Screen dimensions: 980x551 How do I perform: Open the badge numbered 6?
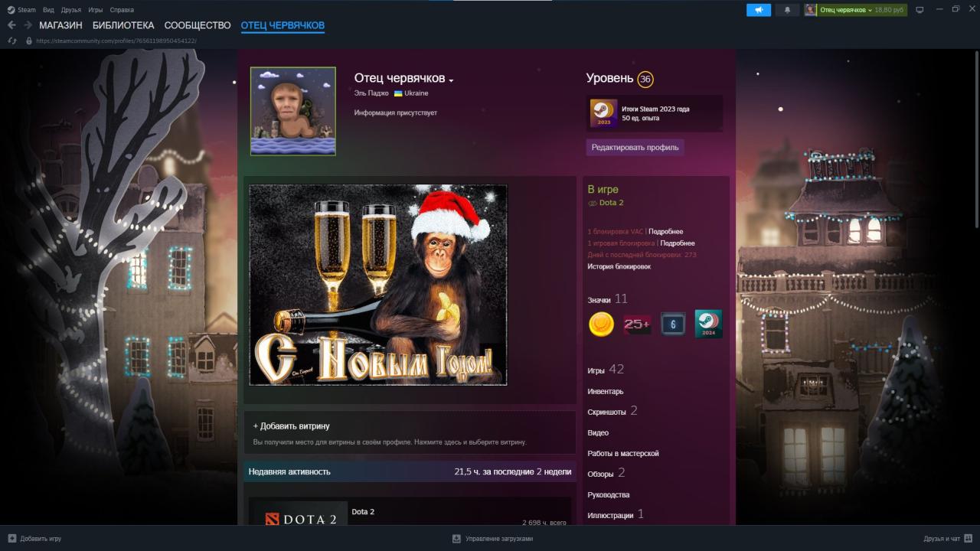click(673, 324)
